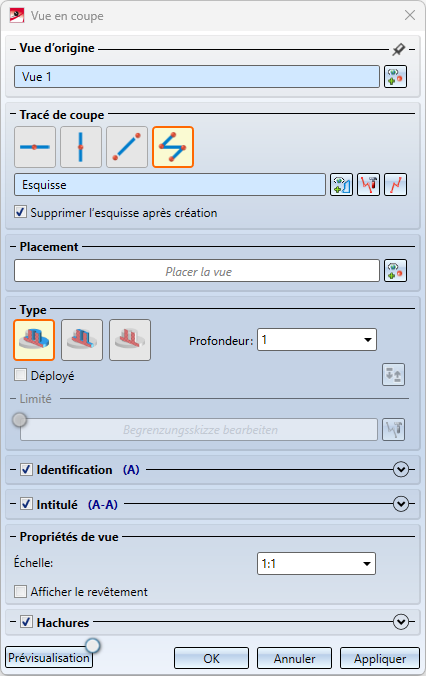426x676 pixels.
Task: Select the vertical cutting line icon
Action: point(81,147)
